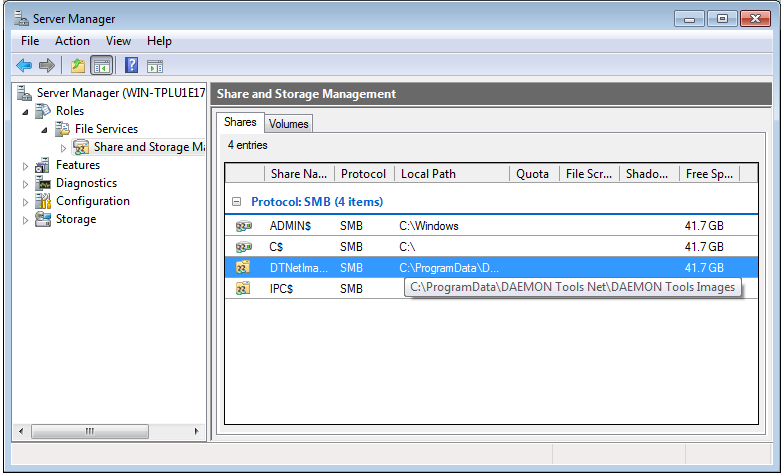783x473 pixels.
Task: Click the Up one level folder icon
Action: pos(78,65)
